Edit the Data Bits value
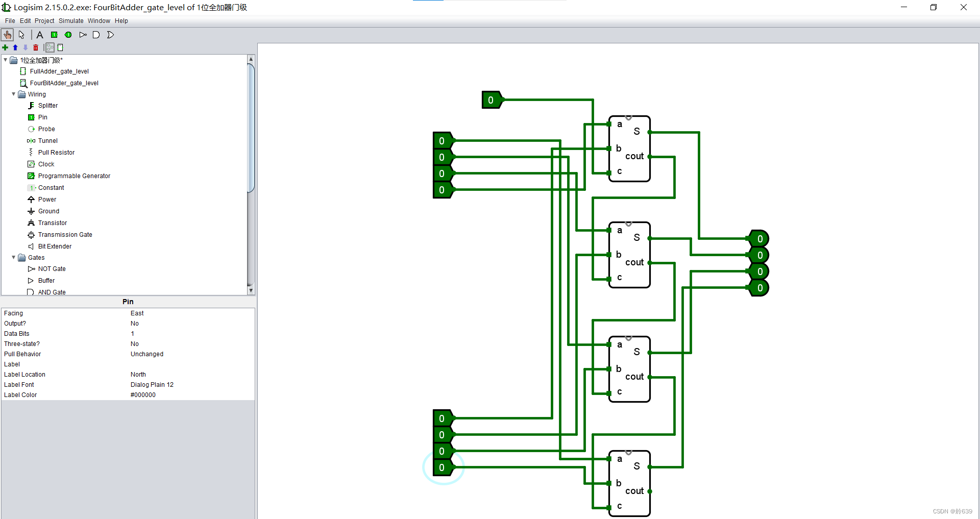 pos(191,334)
